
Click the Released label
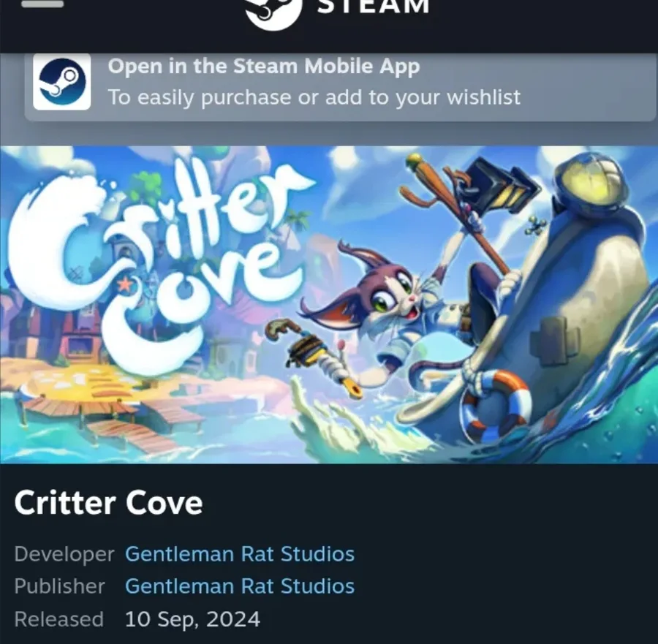pyautogui.click(x=58, y=619)
